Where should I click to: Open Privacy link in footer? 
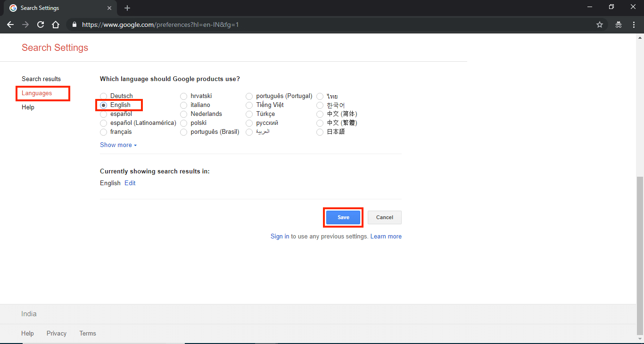tap(57, 333)
